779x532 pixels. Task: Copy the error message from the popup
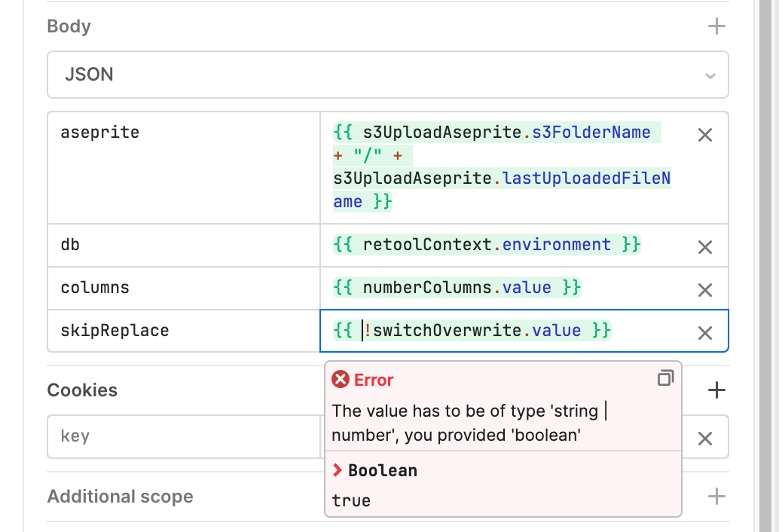click(665, 378)
